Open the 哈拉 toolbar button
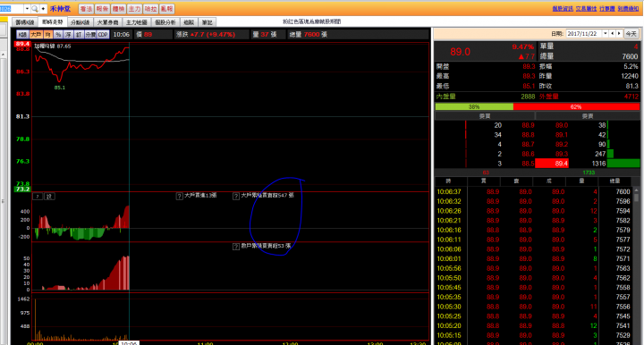This screenshot has height=345, width=644. pyautogui.click(x=150, y=9)
